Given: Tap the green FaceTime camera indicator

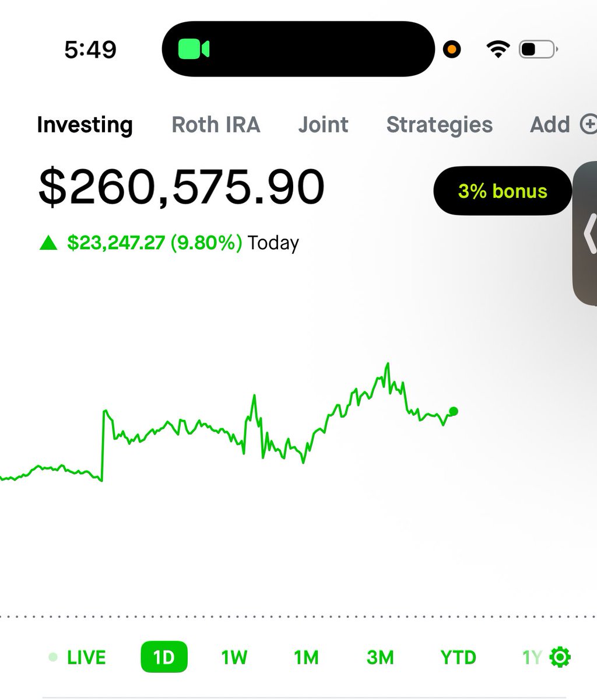Looking at the screenshot, I should pos(194,49).
